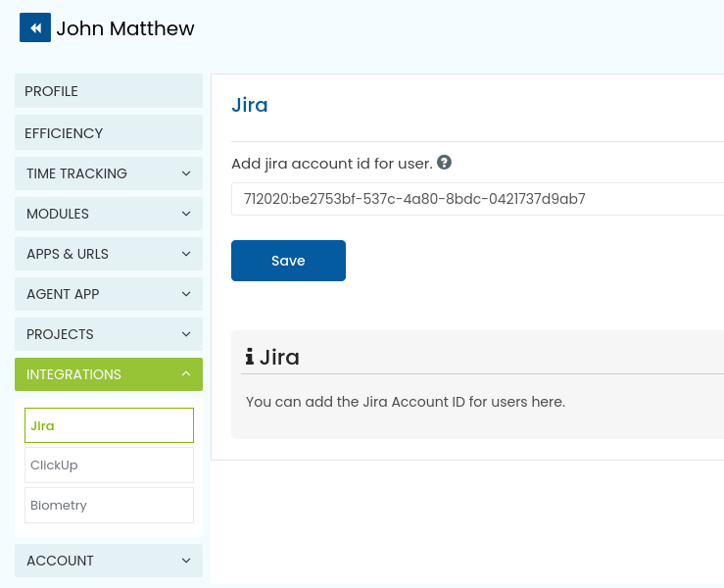Viewport: 724px width, 588px height.
Task: Click the blue Jira page heading
Action: pyautogui.click(x=250, y=105)
